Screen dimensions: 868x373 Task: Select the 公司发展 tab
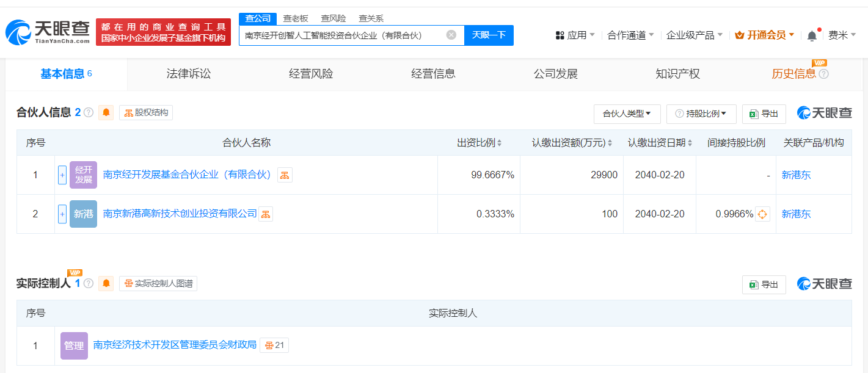555,74
